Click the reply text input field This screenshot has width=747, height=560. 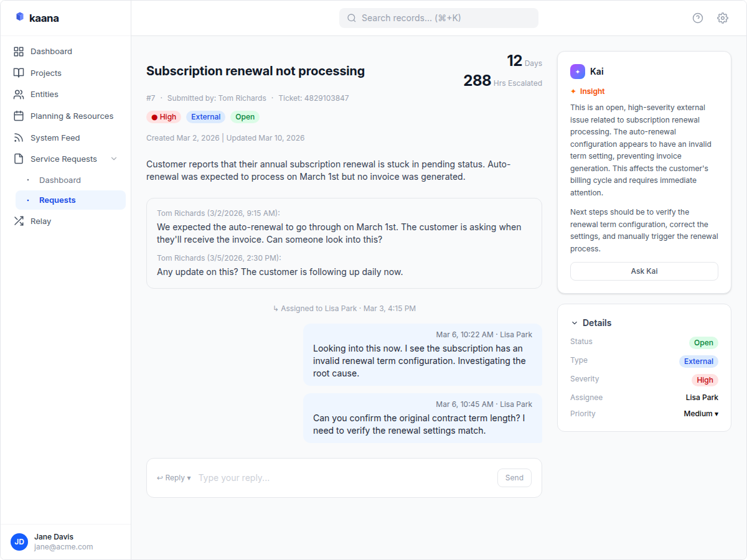click(311, 477)
